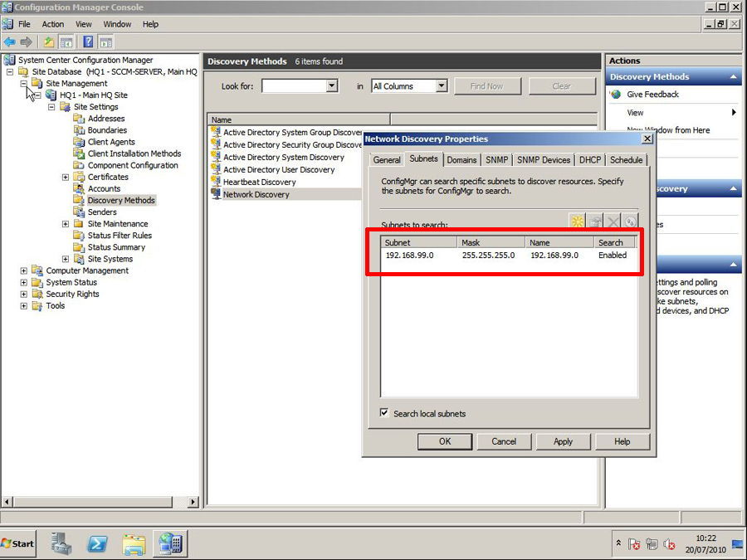Select Heartbeat Discovery item

(x=259, y=182)
